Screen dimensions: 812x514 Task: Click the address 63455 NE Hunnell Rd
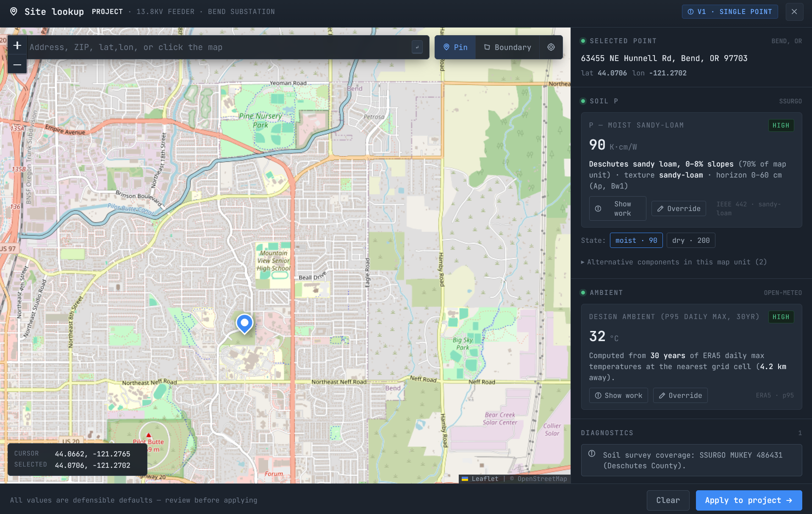coord(664,58)
